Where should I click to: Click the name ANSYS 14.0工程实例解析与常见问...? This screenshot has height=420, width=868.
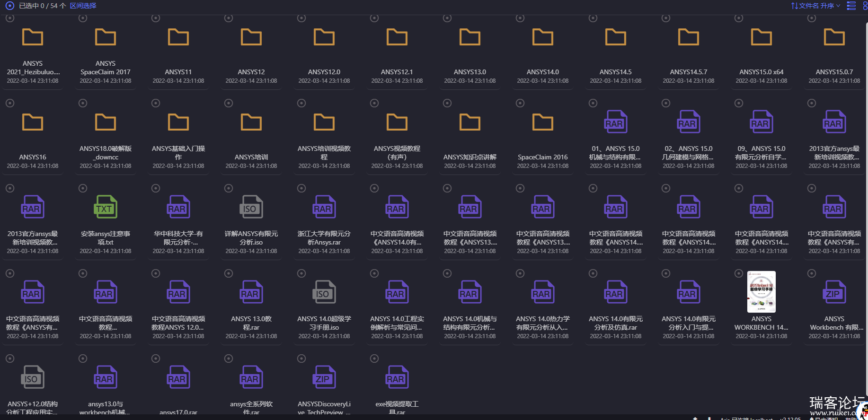(x=397, y=323)
